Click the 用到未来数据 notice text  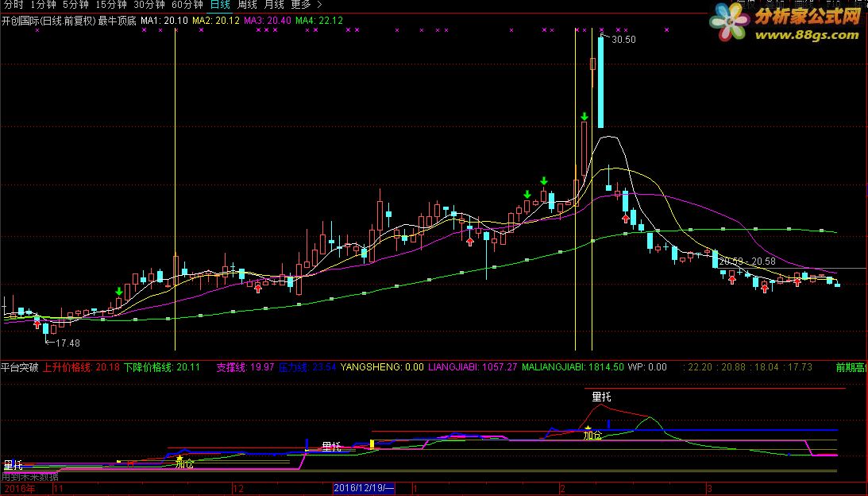coord(30,477)
